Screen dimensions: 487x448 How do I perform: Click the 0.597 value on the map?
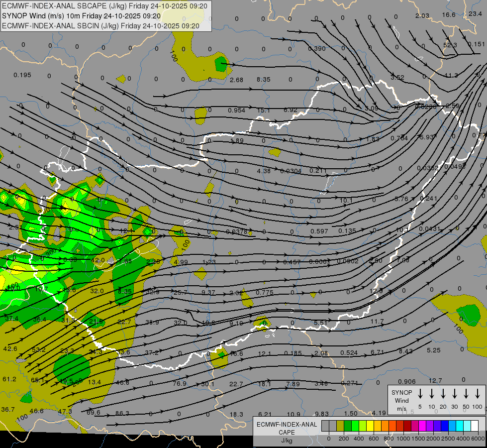tap(319, 231)
